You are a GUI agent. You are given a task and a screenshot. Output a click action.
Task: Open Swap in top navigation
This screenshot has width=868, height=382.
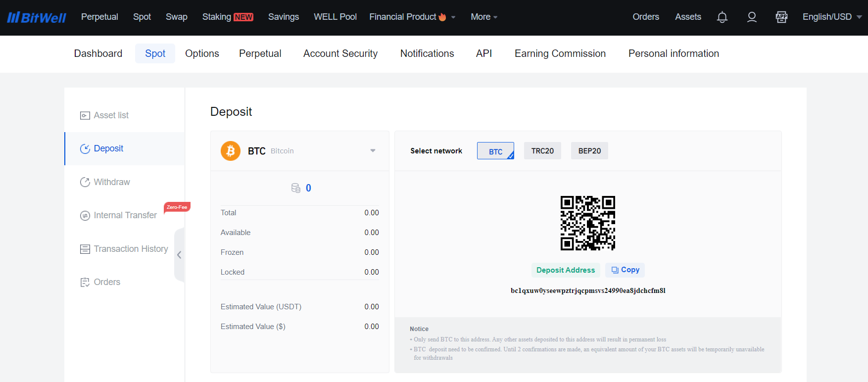[x=177, y=17]
